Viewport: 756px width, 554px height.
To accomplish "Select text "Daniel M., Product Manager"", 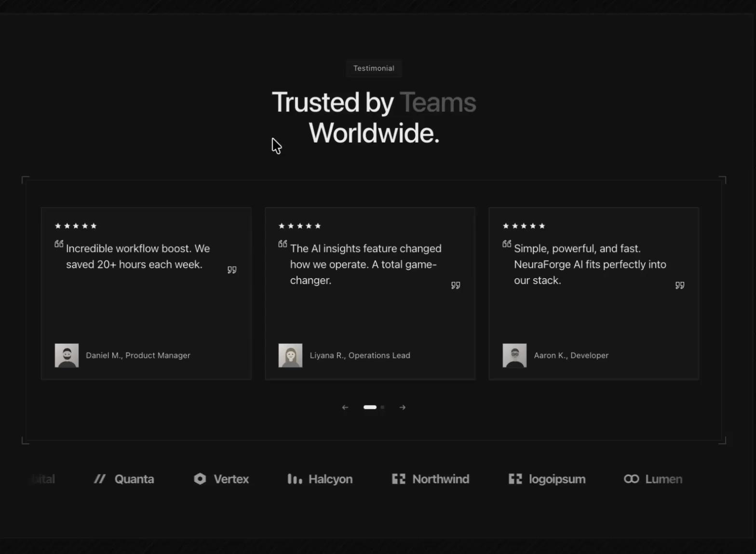I will (x=138, y=356).
